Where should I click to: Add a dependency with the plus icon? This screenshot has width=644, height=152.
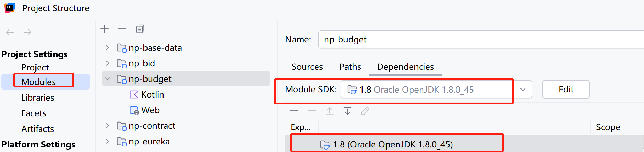coord(294,111)
